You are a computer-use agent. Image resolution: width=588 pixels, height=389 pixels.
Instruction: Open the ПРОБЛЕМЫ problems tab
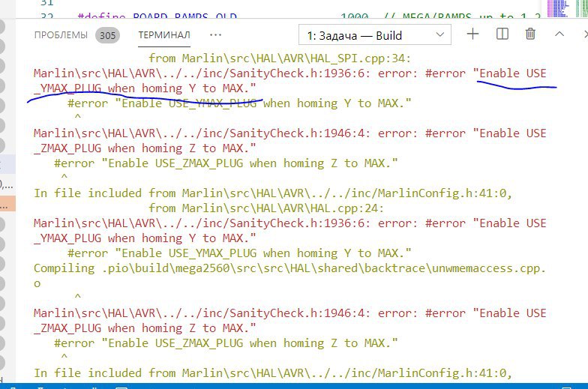tap(61, 35)
